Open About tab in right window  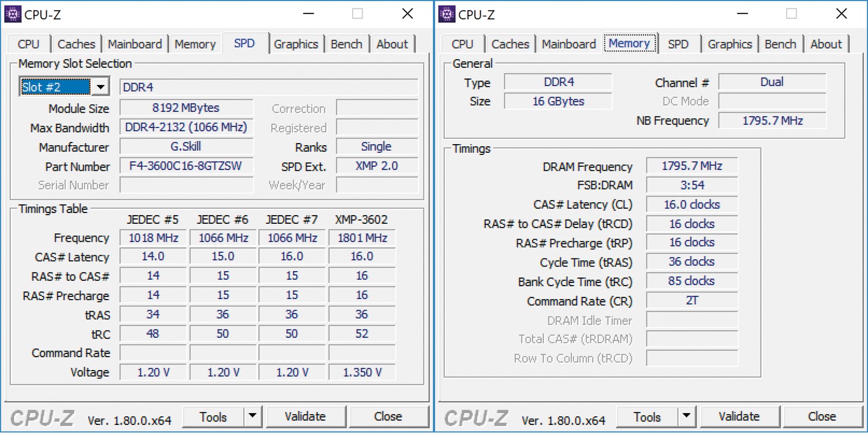point(826,44)
